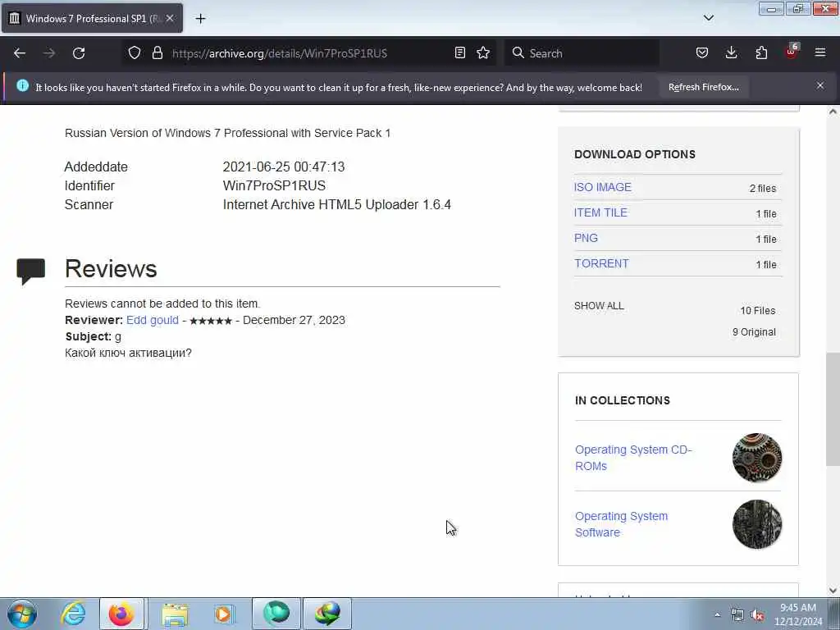Viewport: 840px width, 630px height.
Task: Open tracking protection shield icon
Action: pos(135,52)
